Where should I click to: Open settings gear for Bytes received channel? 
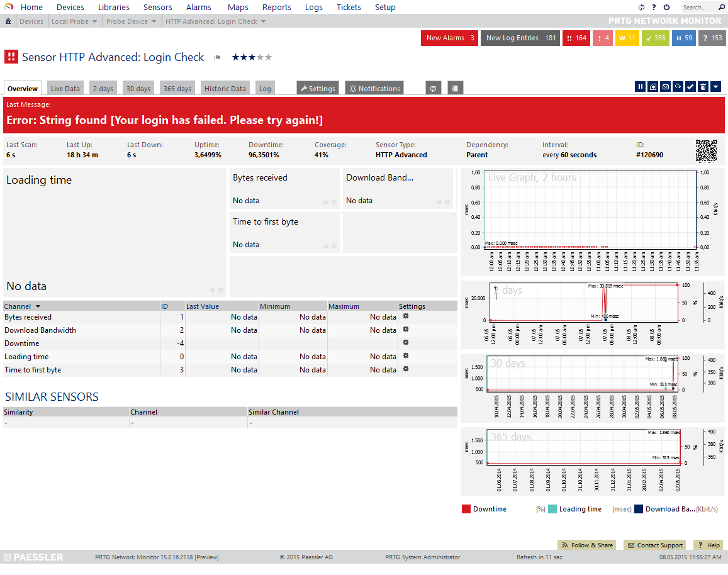pyautogui.click(x=405, y=316)
